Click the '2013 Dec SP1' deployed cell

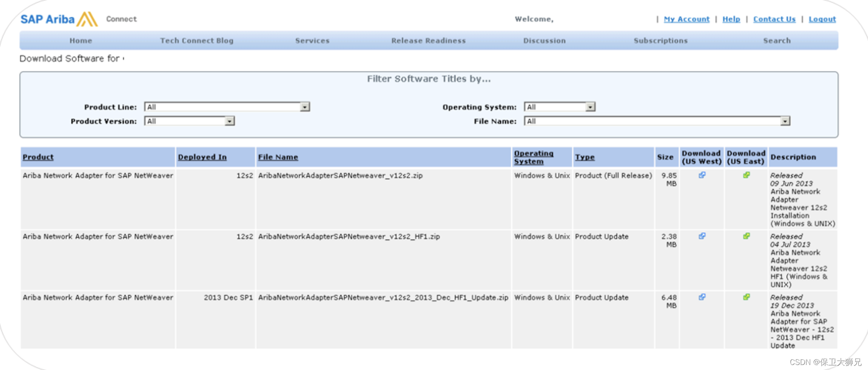pos(228,298)
